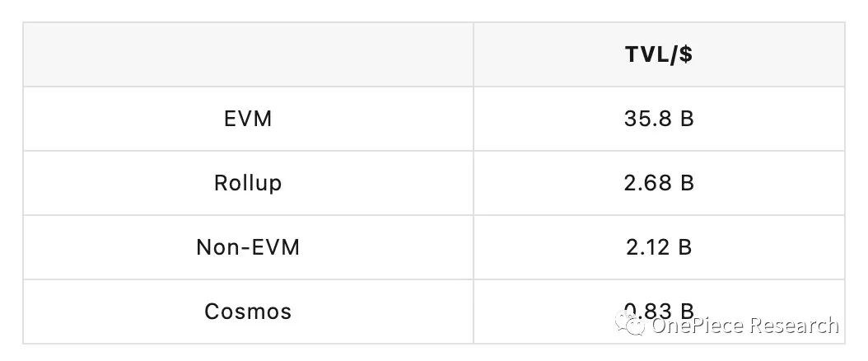The image size is (868, 361).
Task: Select the Cosmos row label
Action: [248, 312]
